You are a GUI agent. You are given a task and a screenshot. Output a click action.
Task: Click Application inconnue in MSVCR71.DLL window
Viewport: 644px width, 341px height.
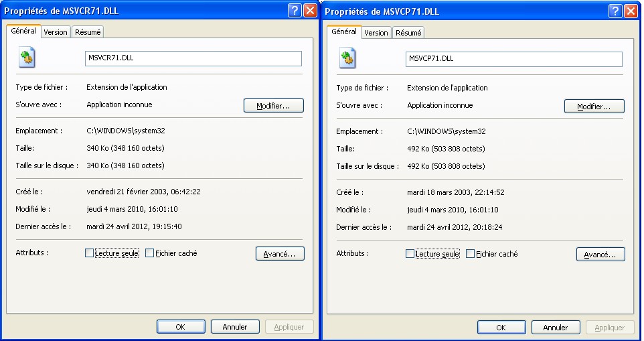click(119, 105)
